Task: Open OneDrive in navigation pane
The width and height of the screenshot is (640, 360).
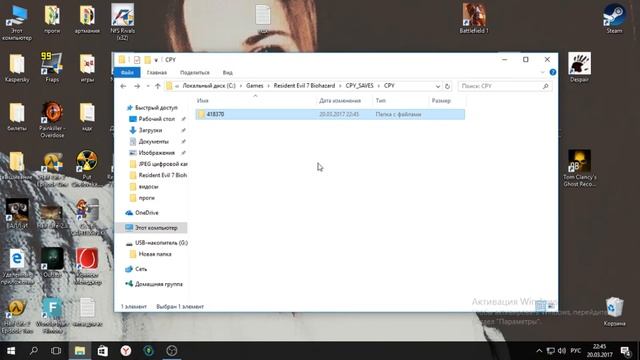Action: point(147,213)
